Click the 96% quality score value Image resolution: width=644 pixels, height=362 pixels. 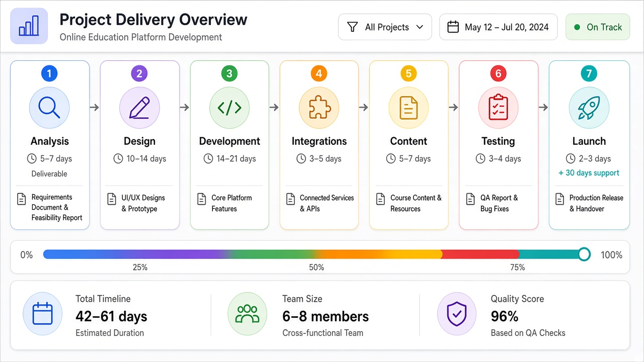(505, 317)
